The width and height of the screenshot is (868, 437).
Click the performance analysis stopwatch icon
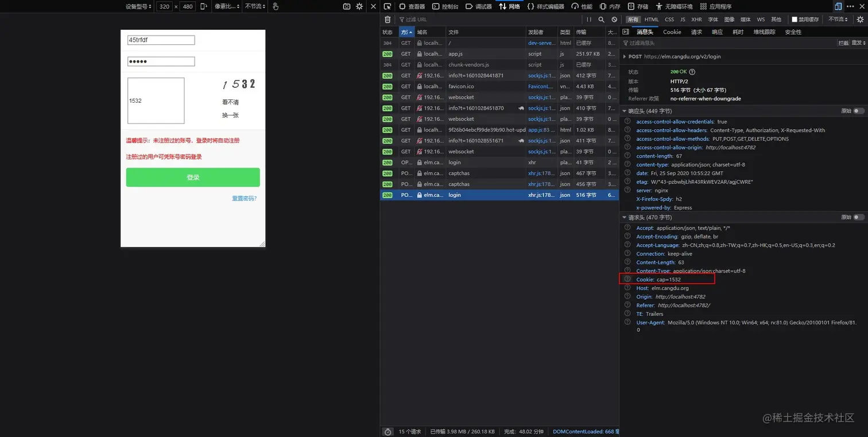[x=387, y=431]
